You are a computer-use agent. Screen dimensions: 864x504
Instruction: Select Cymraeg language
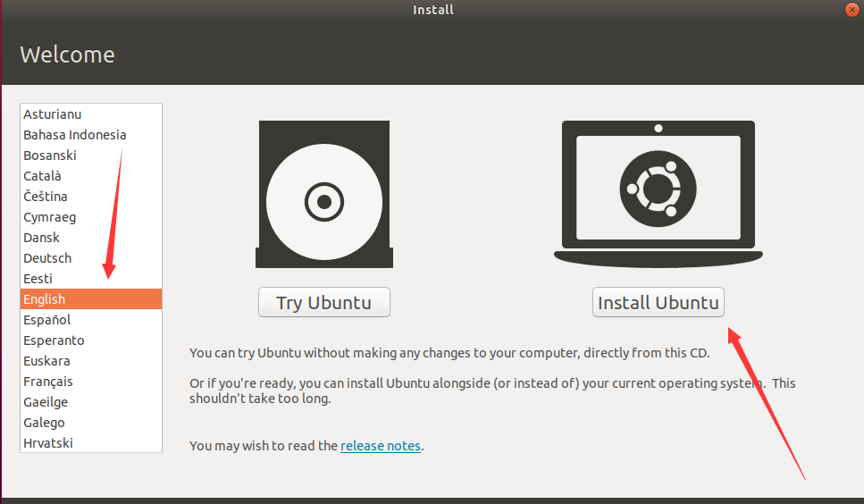[91, 217]
